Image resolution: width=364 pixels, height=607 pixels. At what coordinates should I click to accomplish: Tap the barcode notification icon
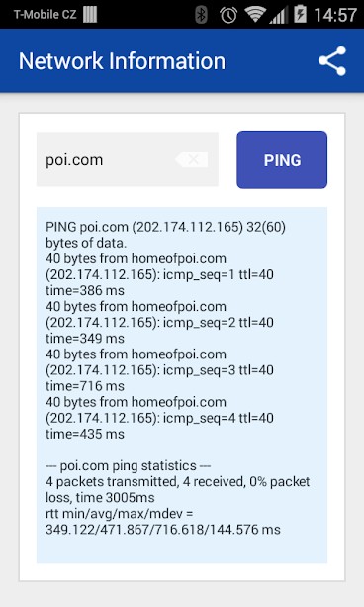coord(90,15)
